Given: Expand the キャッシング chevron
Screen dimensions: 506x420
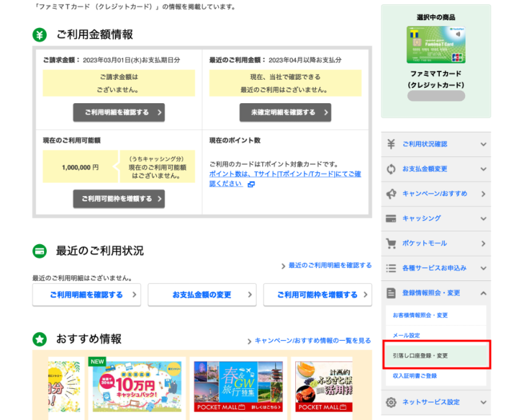Looking at the screenshot, I should (x=483, y=219).
